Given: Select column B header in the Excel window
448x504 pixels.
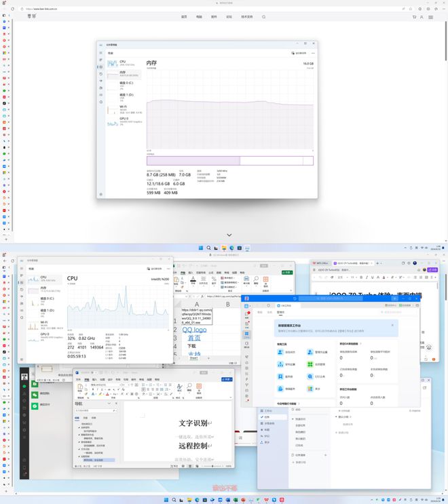Looking at the screenshot, I should pyautogui.click(x=227, y=304).
